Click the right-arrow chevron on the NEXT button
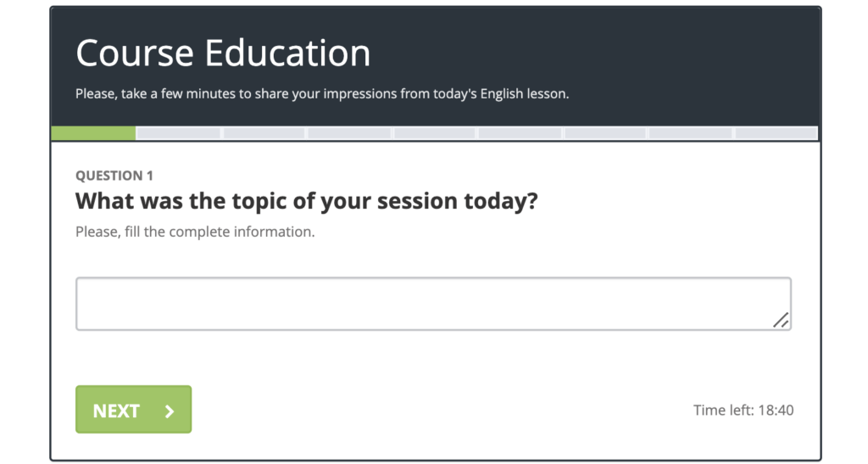Screen dimensions: 868x464 [170, 411]
